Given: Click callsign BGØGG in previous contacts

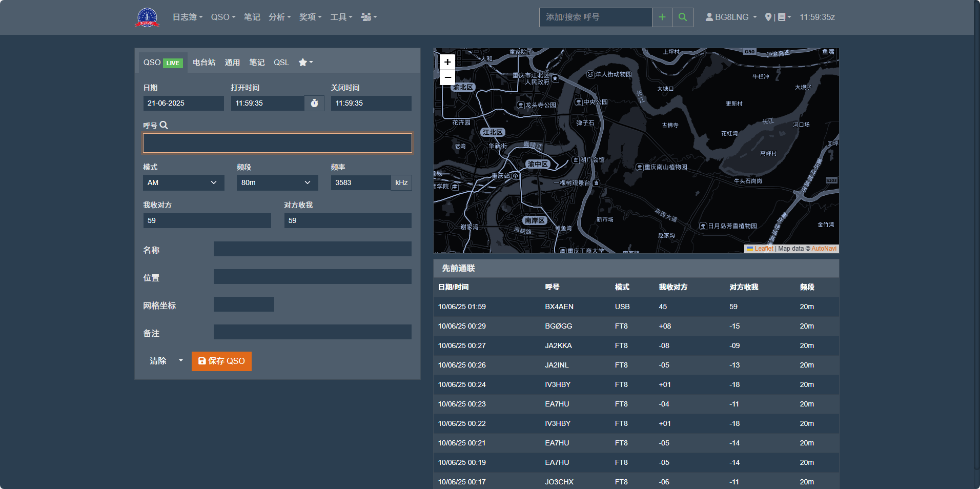Looking at the screenshot, I should [559, 326].
